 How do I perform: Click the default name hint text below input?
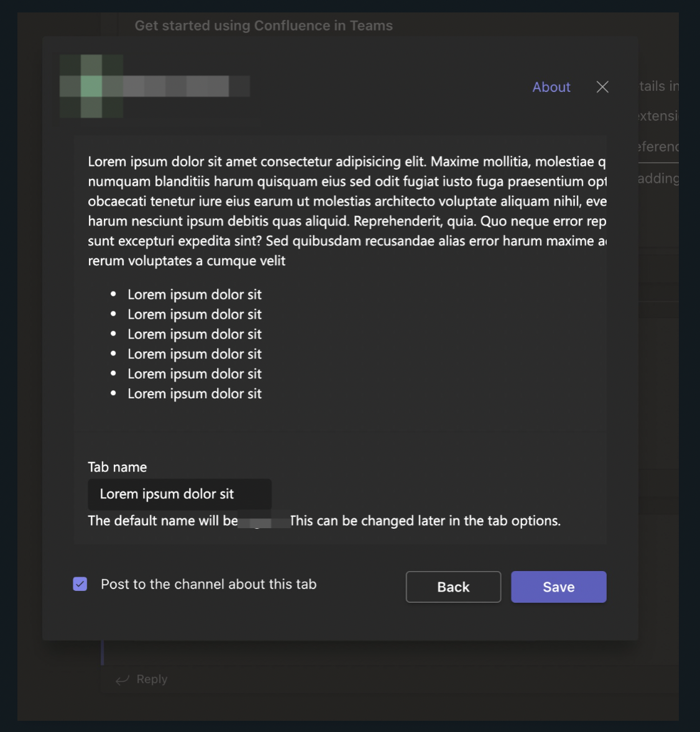325,521
